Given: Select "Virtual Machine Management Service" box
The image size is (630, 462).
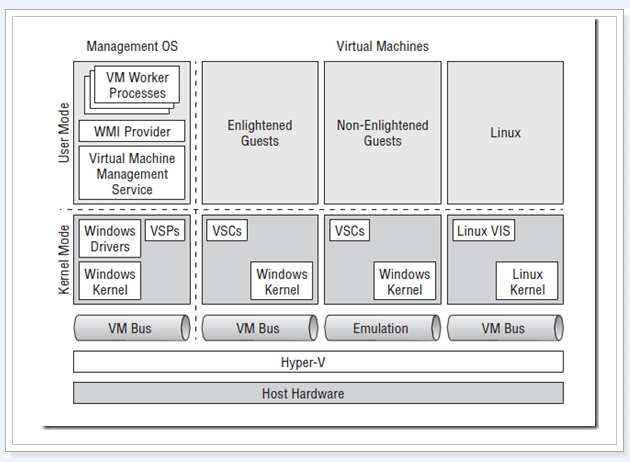Looking at the screenshot, I should pyautogui.click(x=132, y=173).
